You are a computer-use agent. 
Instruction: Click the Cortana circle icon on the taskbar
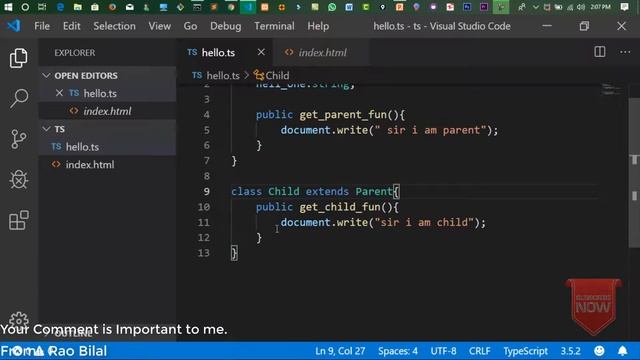(x=25, y=7)
